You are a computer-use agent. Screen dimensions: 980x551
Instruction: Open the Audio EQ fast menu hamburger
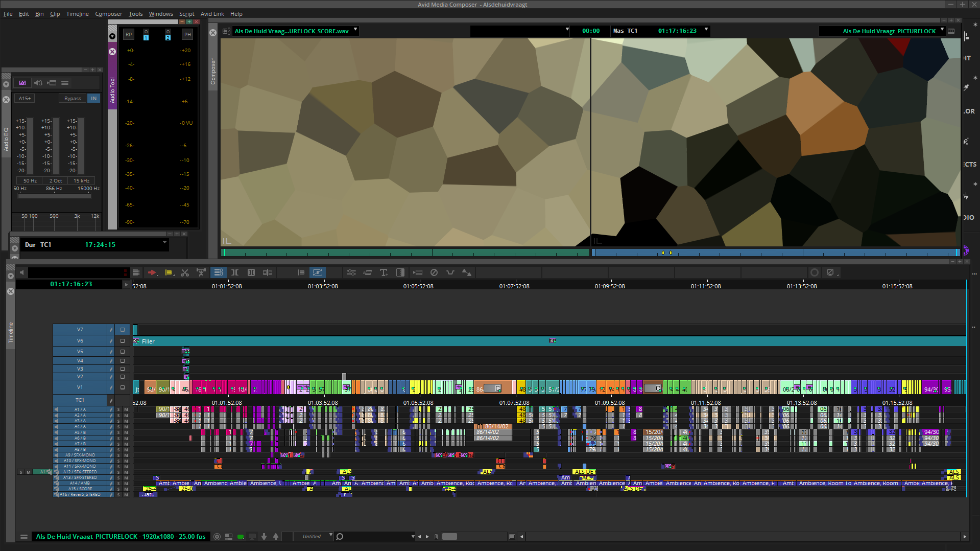(x=65, y=83)
